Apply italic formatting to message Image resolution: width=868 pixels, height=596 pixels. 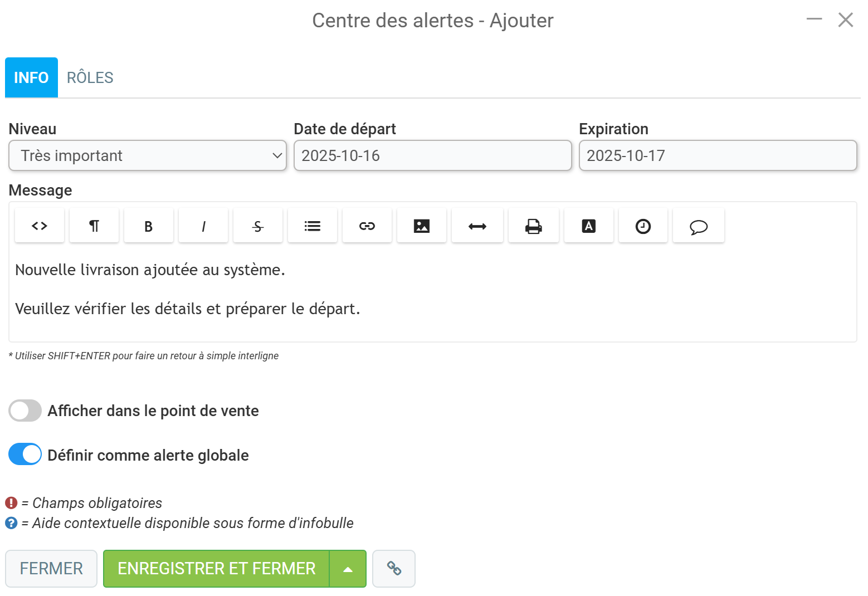click(203, 226)
